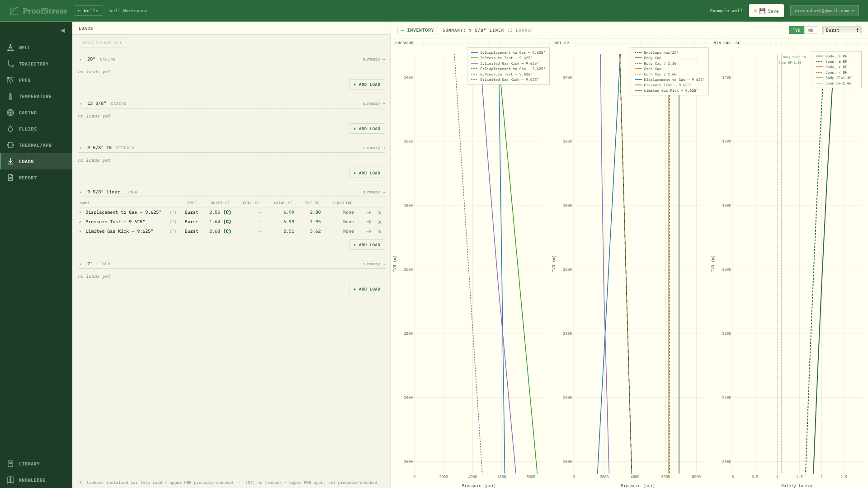Click Example well name in header
Viewport: 868px width, 488px height.
point(726,11)
